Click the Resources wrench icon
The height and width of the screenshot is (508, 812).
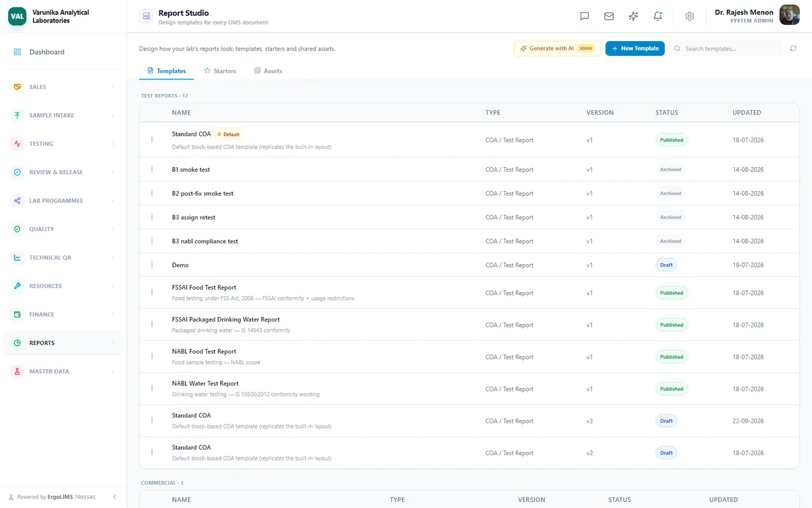pos(17,286)
